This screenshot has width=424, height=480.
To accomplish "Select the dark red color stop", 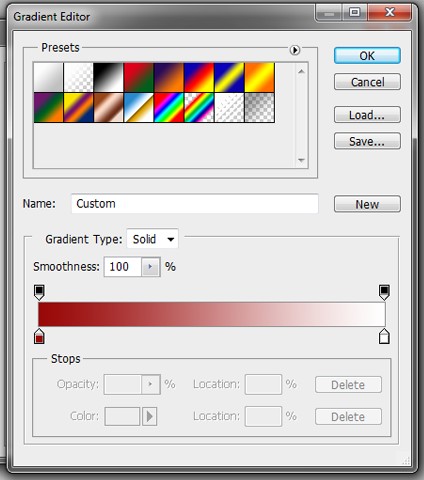I will pyautogui.click(x=39, y=336).
